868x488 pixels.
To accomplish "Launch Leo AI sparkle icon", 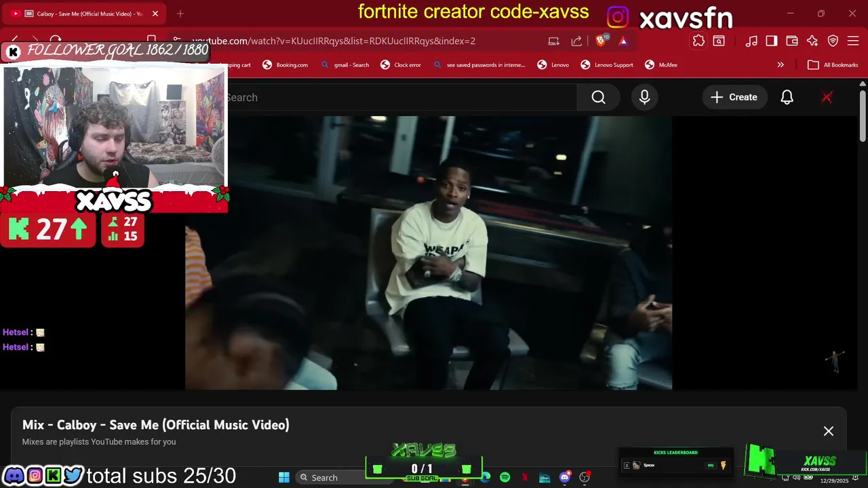I will click(x=812, y=41).
